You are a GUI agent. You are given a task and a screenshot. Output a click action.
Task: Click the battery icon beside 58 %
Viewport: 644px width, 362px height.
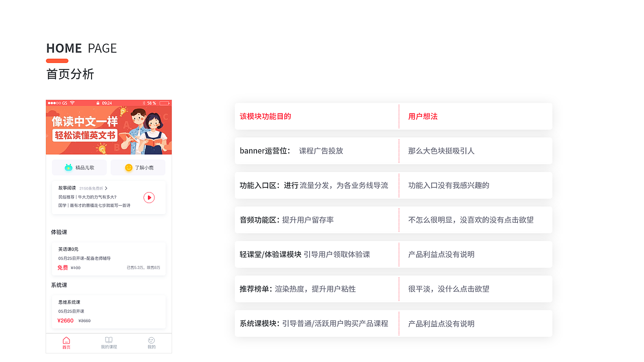pyautogui.click(x=165, y=103)
